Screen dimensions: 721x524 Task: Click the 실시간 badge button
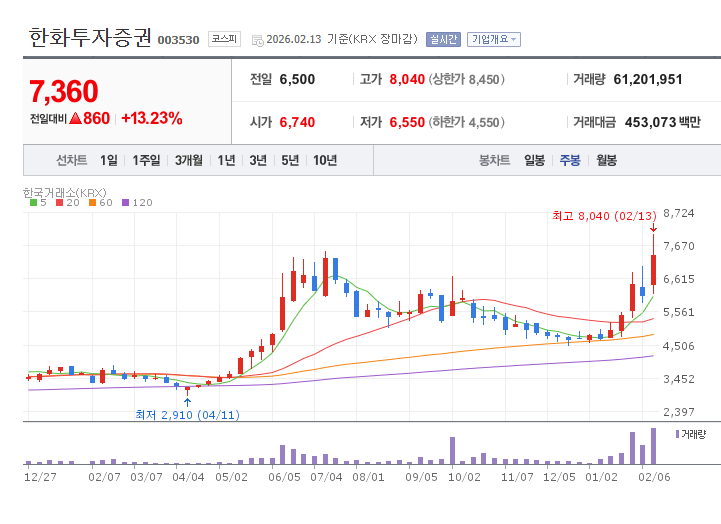[x=443, y=40]
